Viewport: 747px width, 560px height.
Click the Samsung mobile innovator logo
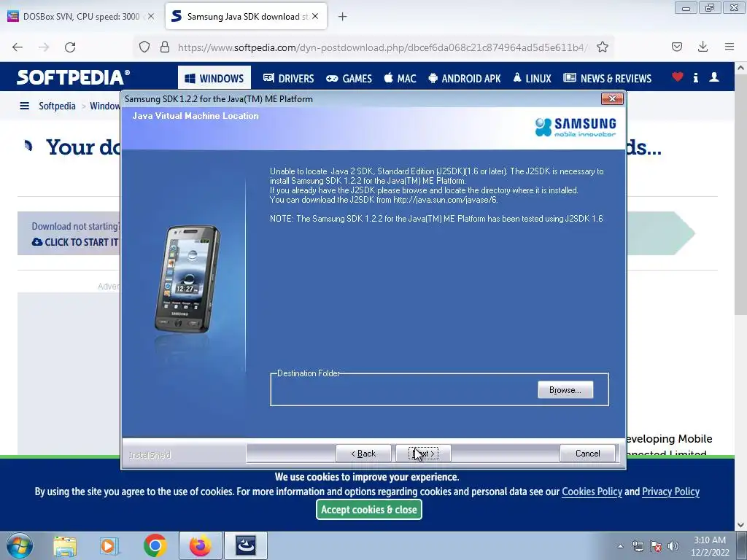coord(576,127)
